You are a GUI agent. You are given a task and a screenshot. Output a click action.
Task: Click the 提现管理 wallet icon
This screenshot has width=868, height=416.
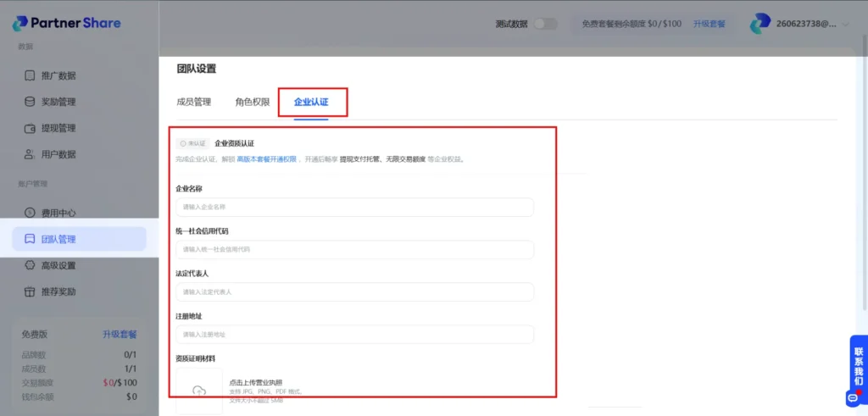point(31,128)
